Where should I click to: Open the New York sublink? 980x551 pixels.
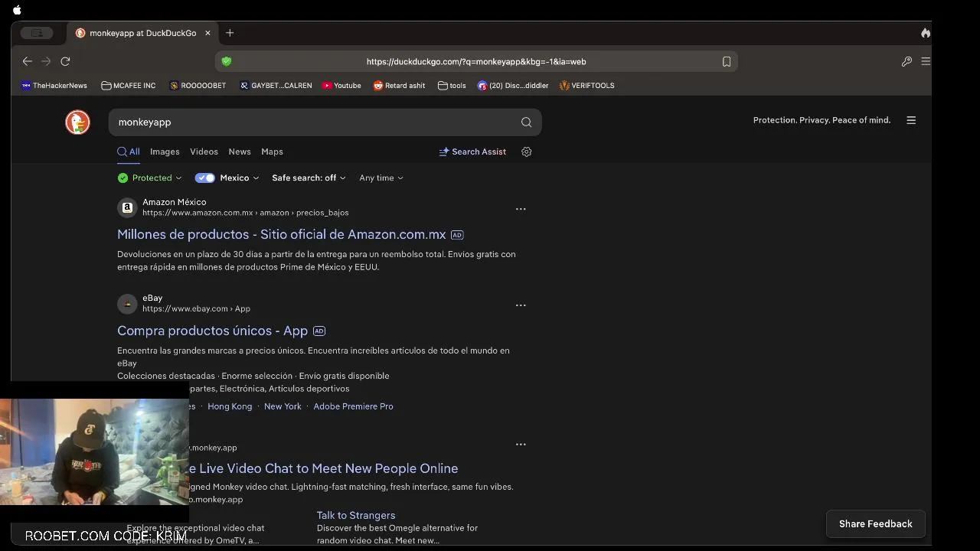pyautogui.click(x=283, y=406)
